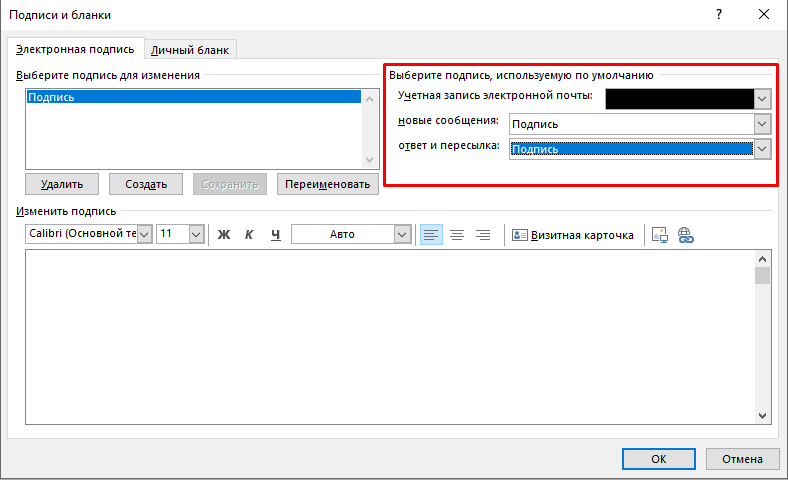Toggle underline formatting (Ч) button
788x480 pixels.
274,235
